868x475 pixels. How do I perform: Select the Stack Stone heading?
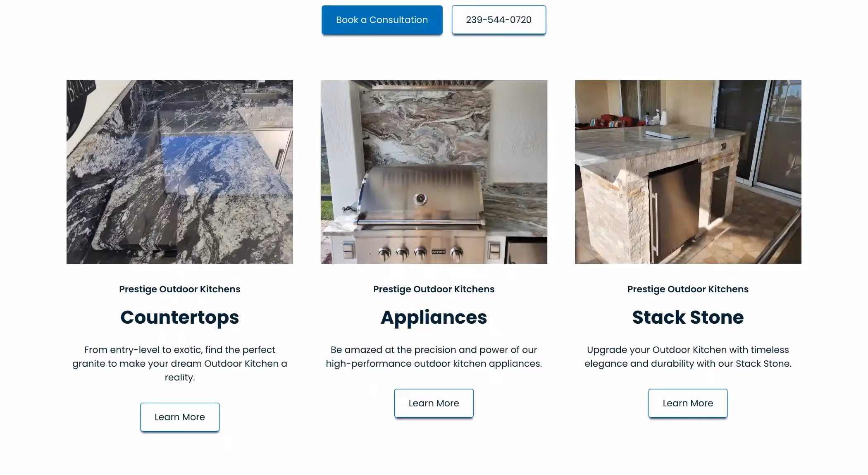688,317
